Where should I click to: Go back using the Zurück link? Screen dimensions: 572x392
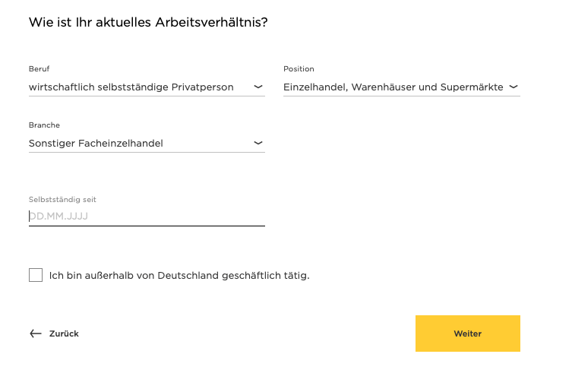54,334
